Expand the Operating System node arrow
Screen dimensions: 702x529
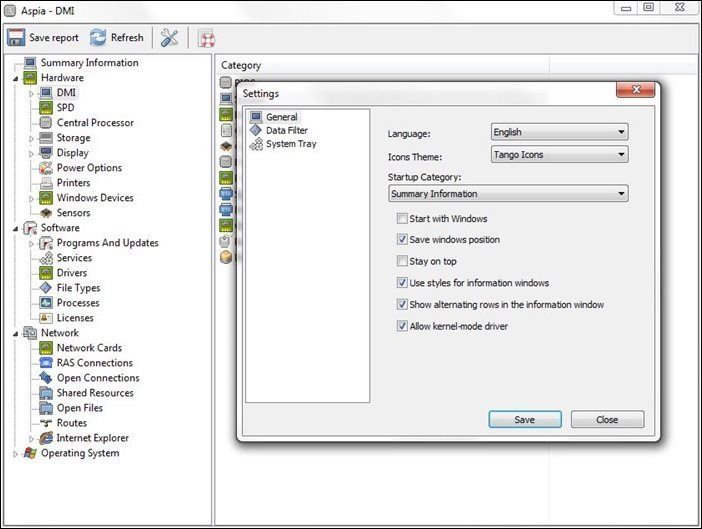click(16, 454)
